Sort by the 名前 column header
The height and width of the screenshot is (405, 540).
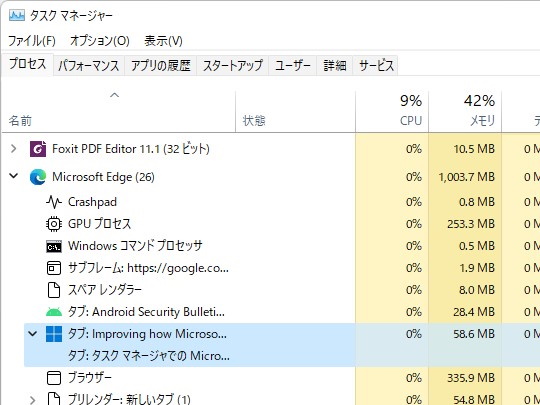click(x=118, y=112)
